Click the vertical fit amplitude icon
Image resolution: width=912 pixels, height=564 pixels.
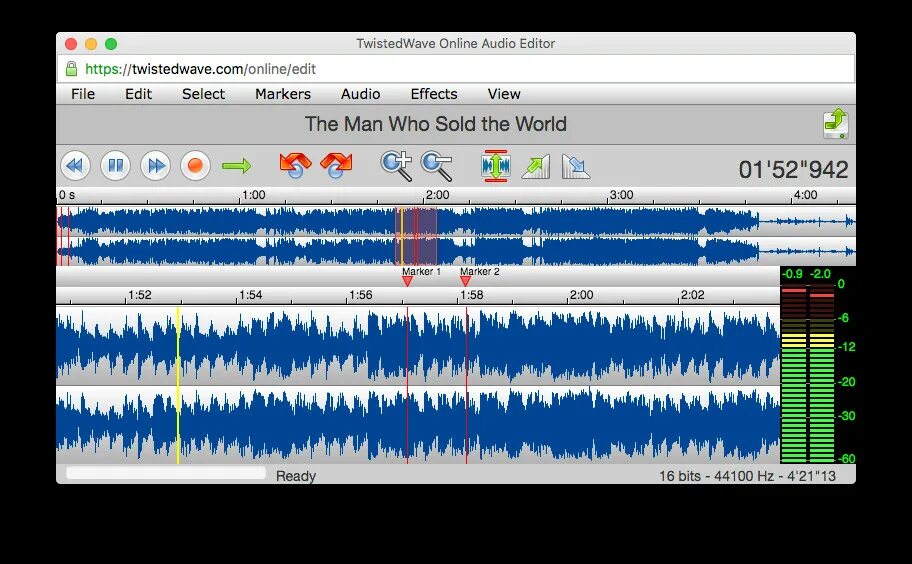pos(496,166)
